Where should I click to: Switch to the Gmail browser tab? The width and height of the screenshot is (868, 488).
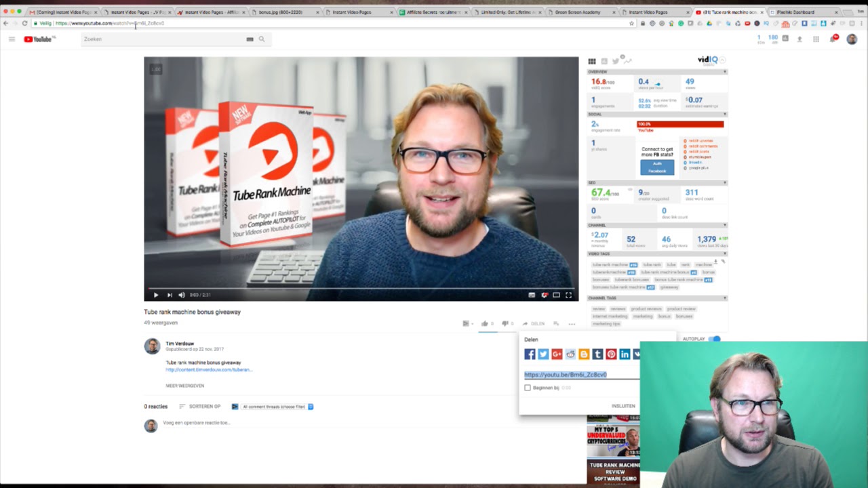pos(63,12)
